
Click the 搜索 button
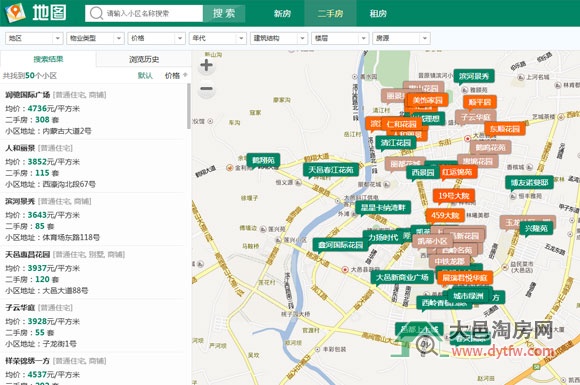click(x=224, y=13)
